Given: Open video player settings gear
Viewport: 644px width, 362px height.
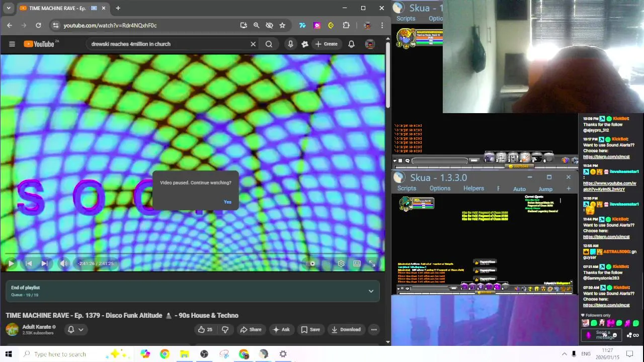Looking at the screenshot, I should (341, 263).
